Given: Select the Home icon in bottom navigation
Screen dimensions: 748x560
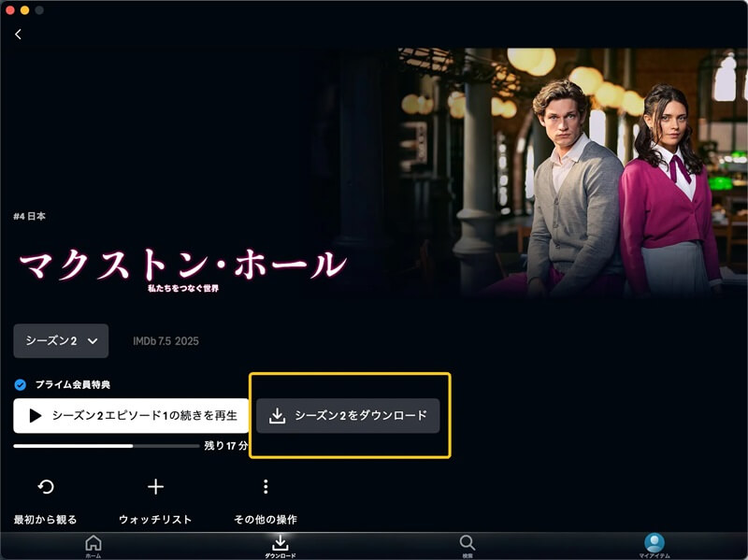Looking at the screenshot, I should [x=92, y=542].
